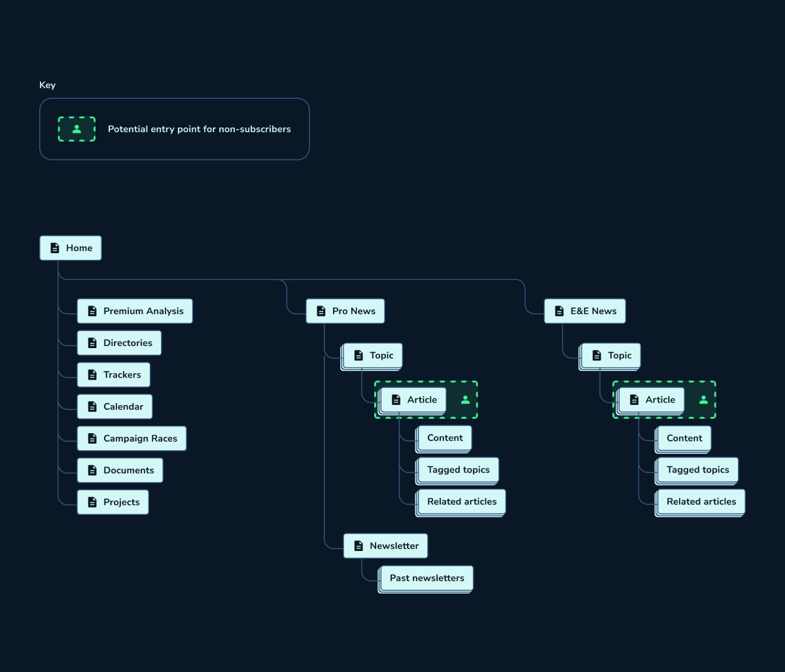Click Past newsletters stacked node
The height and width of the screenshot is (672, 785).
426,578
